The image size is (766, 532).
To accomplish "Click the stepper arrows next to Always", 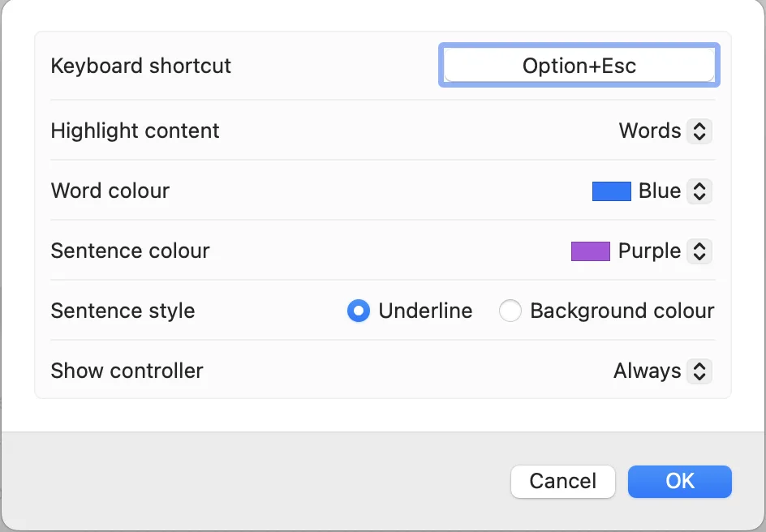I will click(x=699, y=371).
